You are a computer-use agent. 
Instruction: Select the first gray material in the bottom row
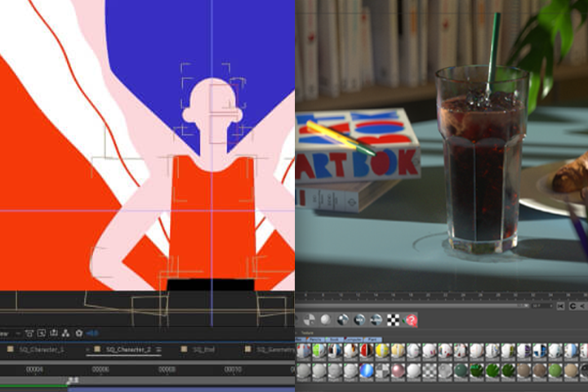(x=303, y=371)
